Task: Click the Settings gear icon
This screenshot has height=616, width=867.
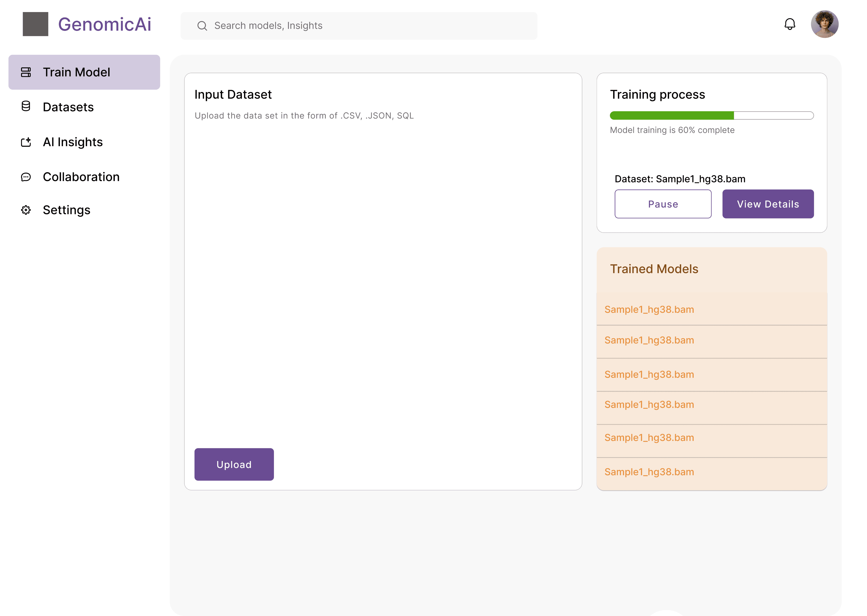Action: click(26, 210)
